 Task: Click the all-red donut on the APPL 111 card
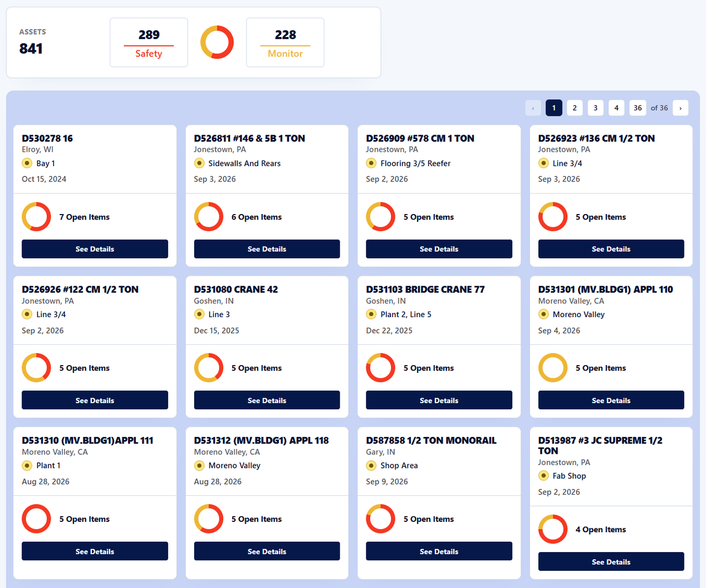(x=36, y=519)
